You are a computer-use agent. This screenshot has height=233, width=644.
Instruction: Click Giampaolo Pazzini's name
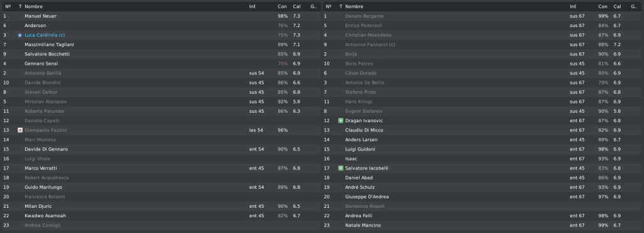(x=45, y=130)
